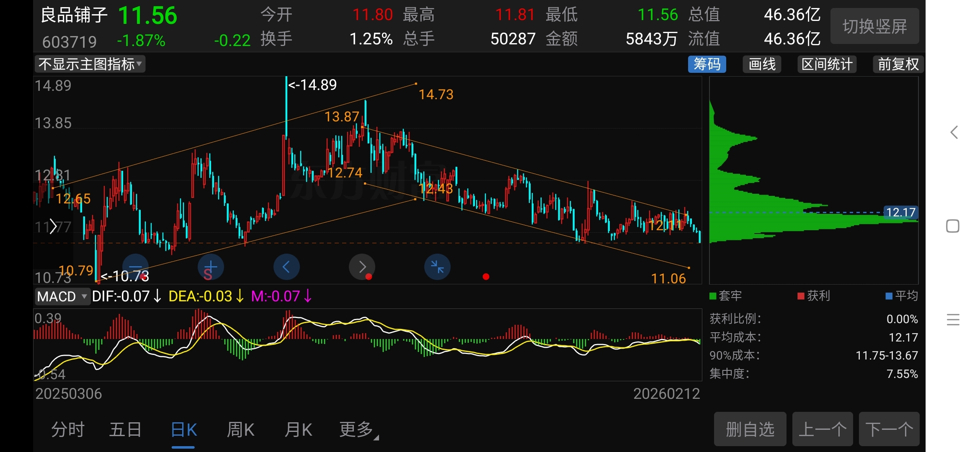The height and width of the screenshot is (452, 980).
Task: Tap the Android back triangle icon
Action: tap(954, 133)
